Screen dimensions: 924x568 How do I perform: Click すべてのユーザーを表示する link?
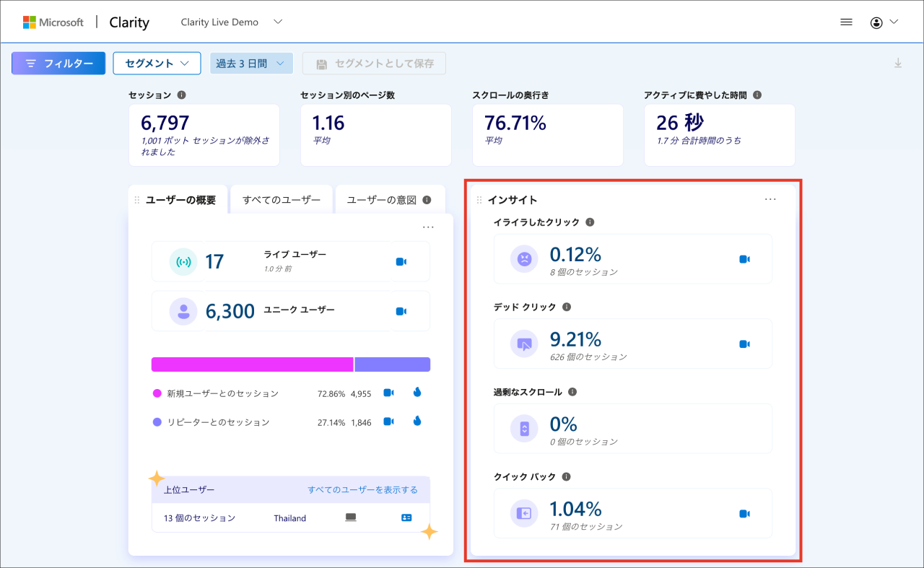point(362,490)
